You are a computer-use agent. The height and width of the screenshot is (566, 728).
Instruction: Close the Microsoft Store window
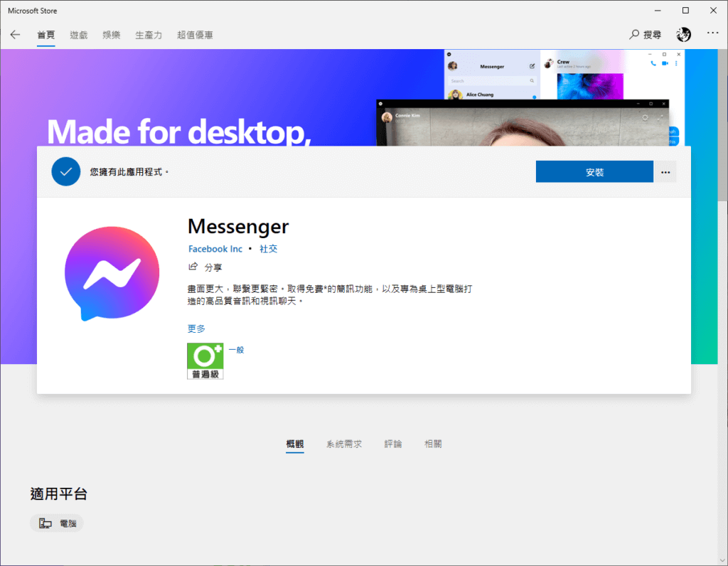[x=713, y=10]
